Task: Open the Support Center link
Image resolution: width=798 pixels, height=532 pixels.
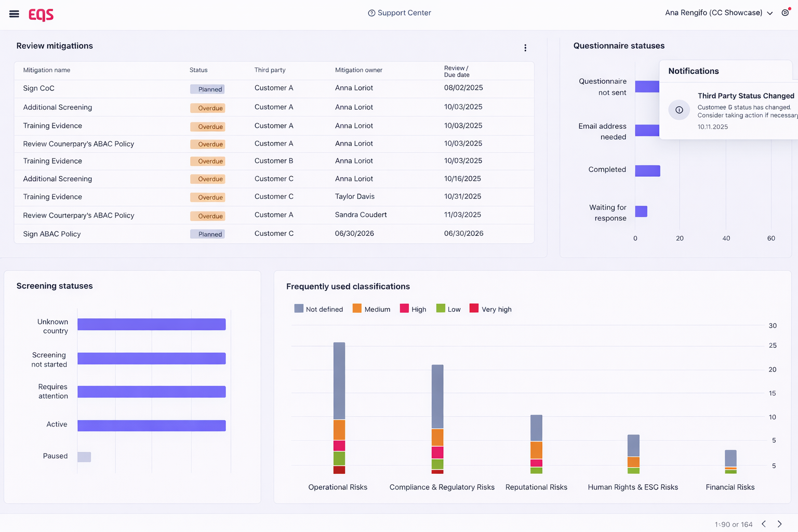Action: [x=404, y=13]
